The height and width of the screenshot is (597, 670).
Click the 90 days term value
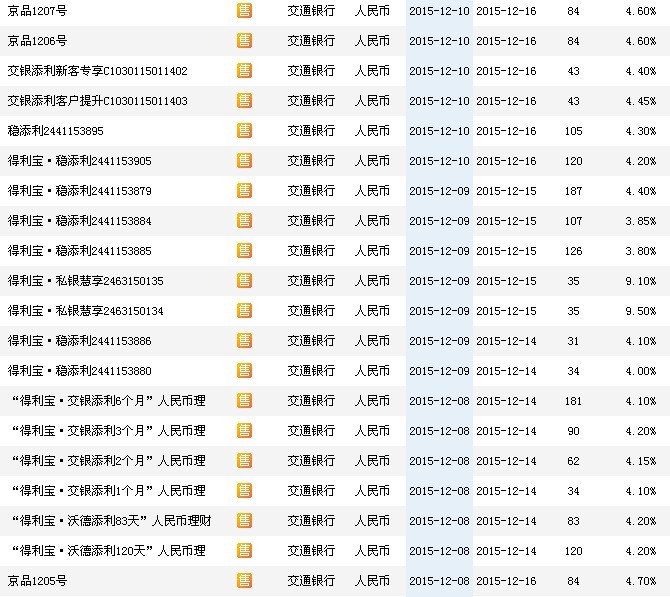pyautogui.click(x=573, y=430)
